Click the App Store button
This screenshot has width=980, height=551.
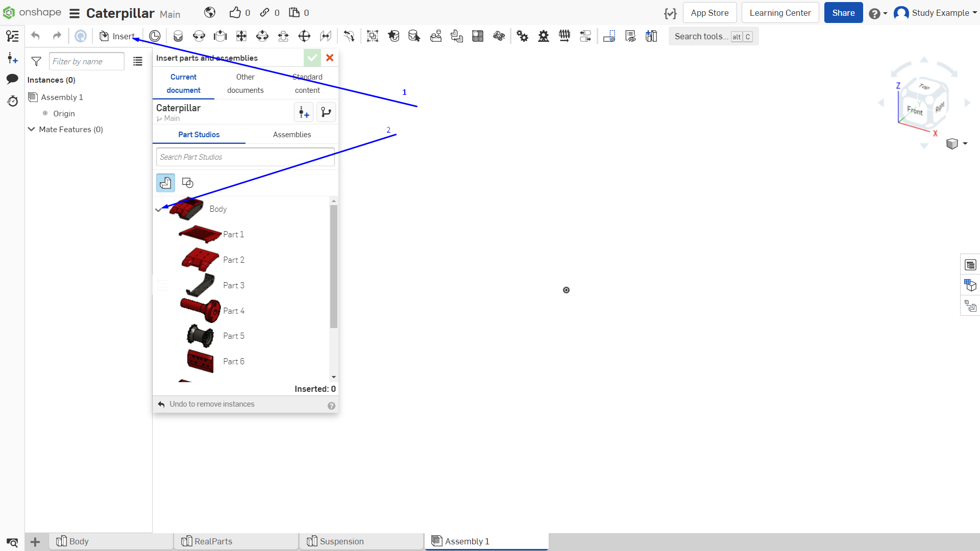(709, 13)
